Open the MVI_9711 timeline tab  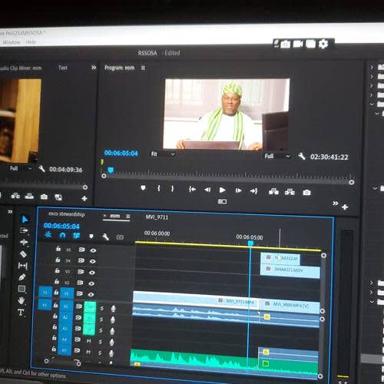pos(157,217)
